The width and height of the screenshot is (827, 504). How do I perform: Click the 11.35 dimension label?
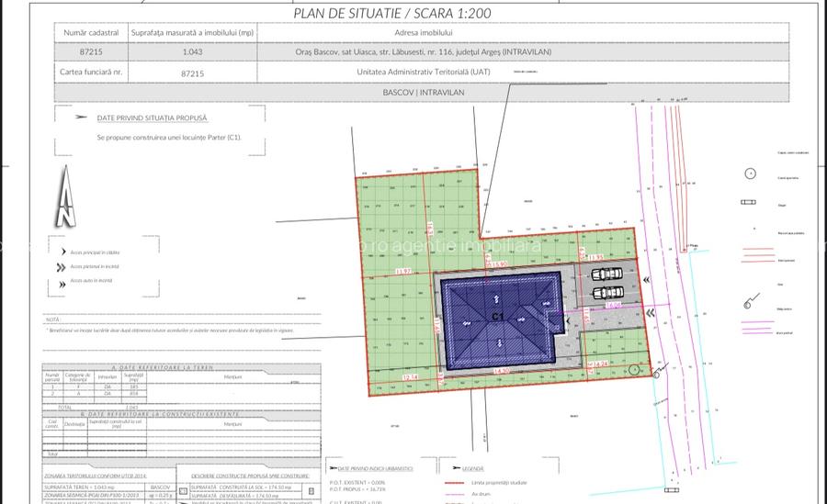[x=596, y=258]
